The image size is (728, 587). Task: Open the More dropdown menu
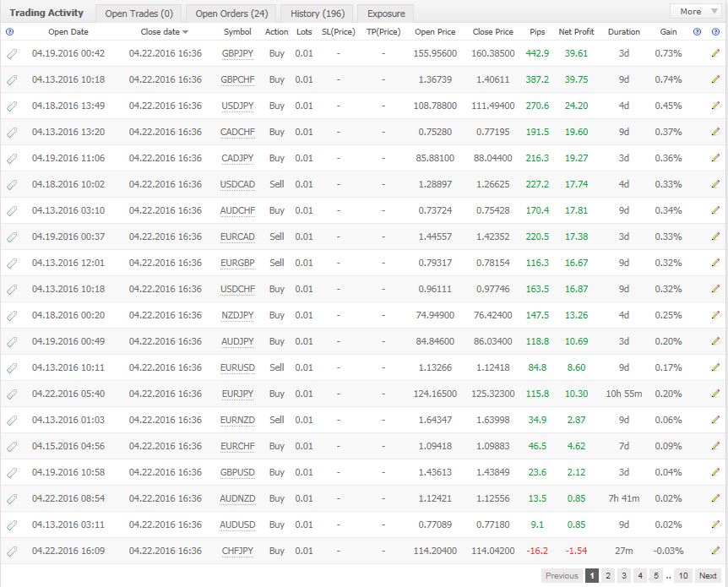tap(695, 12)
